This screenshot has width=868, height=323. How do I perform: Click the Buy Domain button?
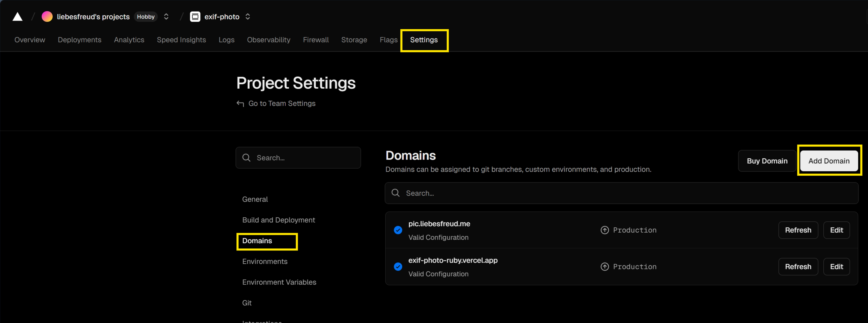(767, 161)
